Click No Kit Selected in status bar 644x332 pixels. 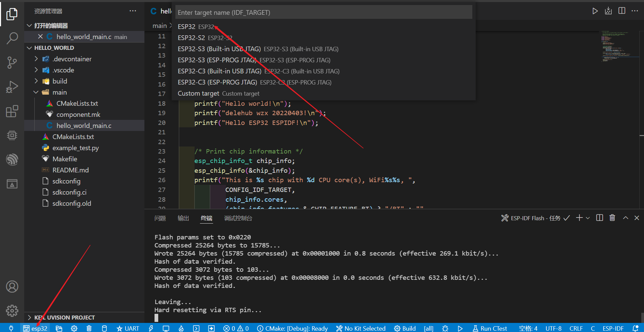click(361, 328)
